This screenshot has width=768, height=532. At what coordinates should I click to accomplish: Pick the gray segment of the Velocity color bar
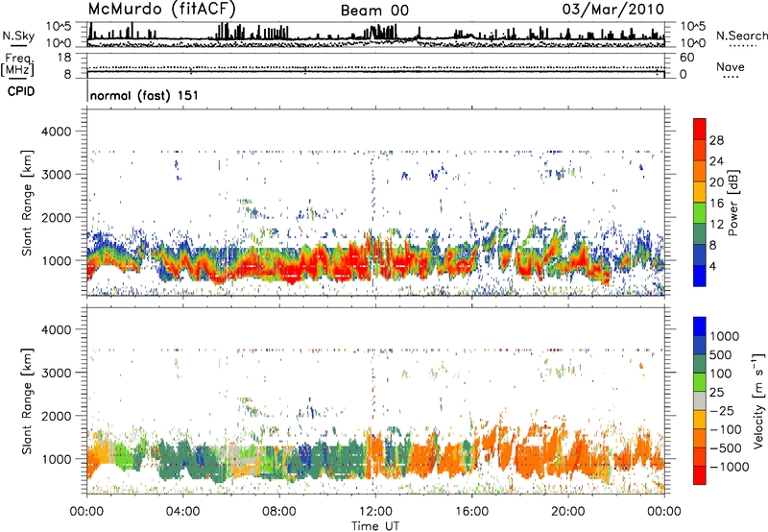click(x=700, y=400)
